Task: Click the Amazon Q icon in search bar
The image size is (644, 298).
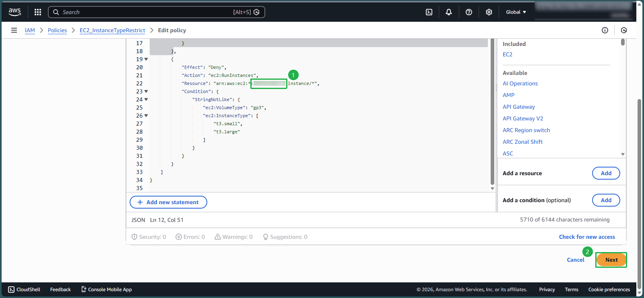Action: pos(257,12)
